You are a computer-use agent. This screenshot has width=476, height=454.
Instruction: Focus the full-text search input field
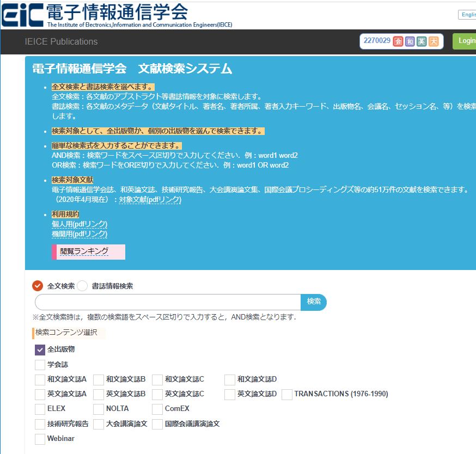click(x=168, y=302)
